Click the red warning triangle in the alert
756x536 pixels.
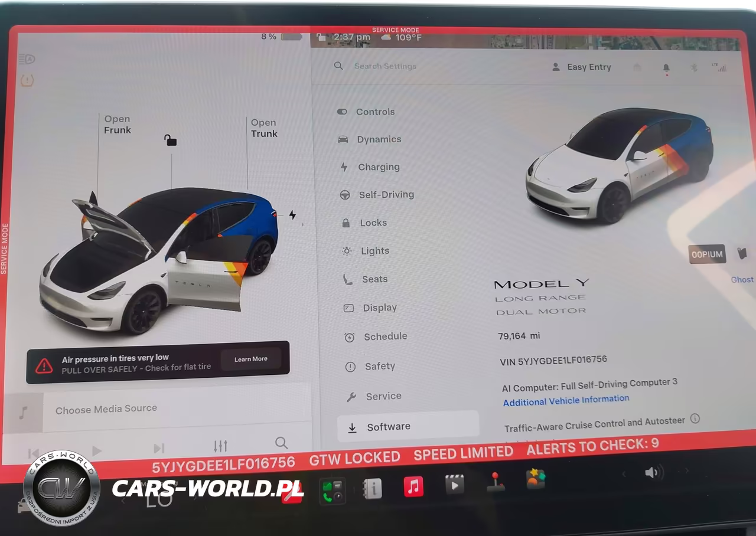pos(44,366)
